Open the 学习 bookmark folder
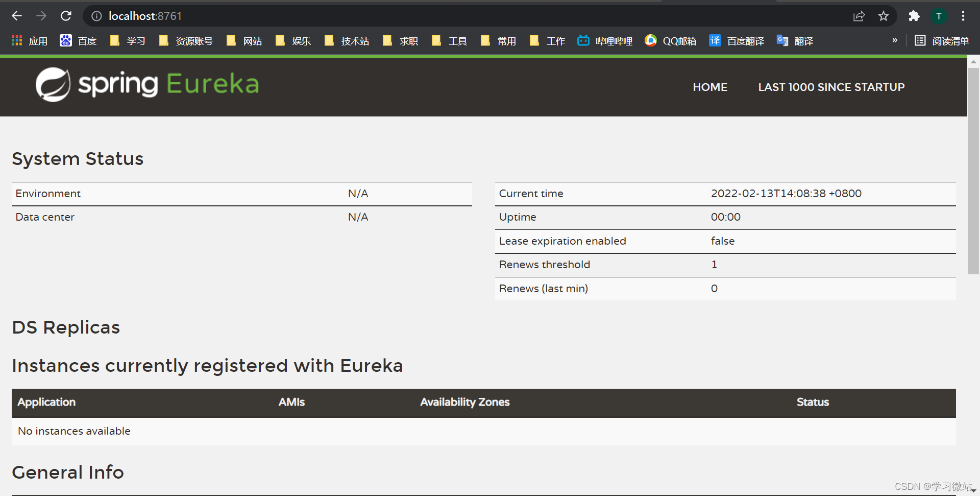Image resolution: width=980 pixels, height=496 pixels. pyautogui.click(x=128, y=41)
